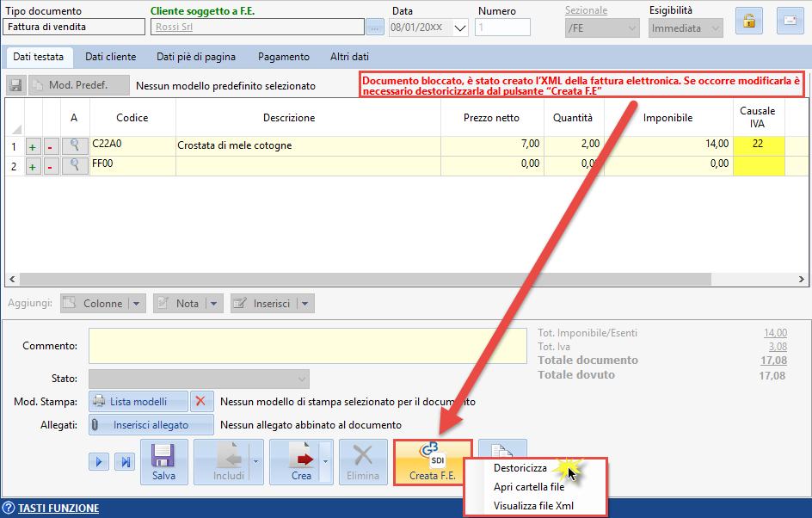Open the Data date picker dropdown

(x=460, y=28)
